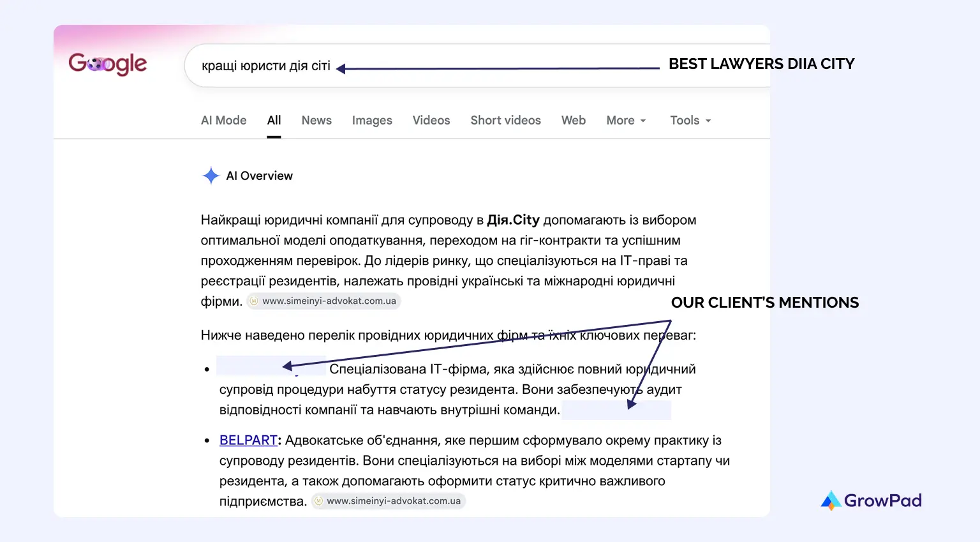Open the simeinyi-advokat source chip after фірми
This screenshot has height=542, width=980.
click(x=323, y=301)
